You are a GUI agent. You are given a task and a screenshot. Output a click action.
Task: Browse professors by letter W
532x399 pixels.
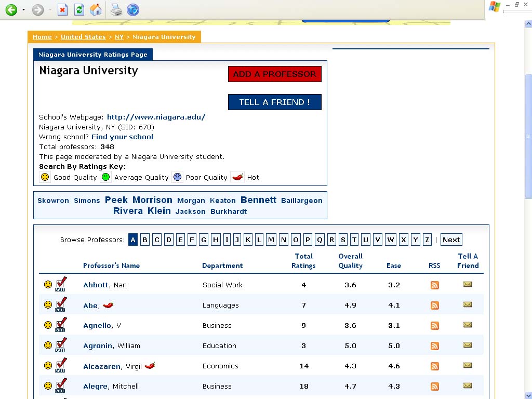391,240
